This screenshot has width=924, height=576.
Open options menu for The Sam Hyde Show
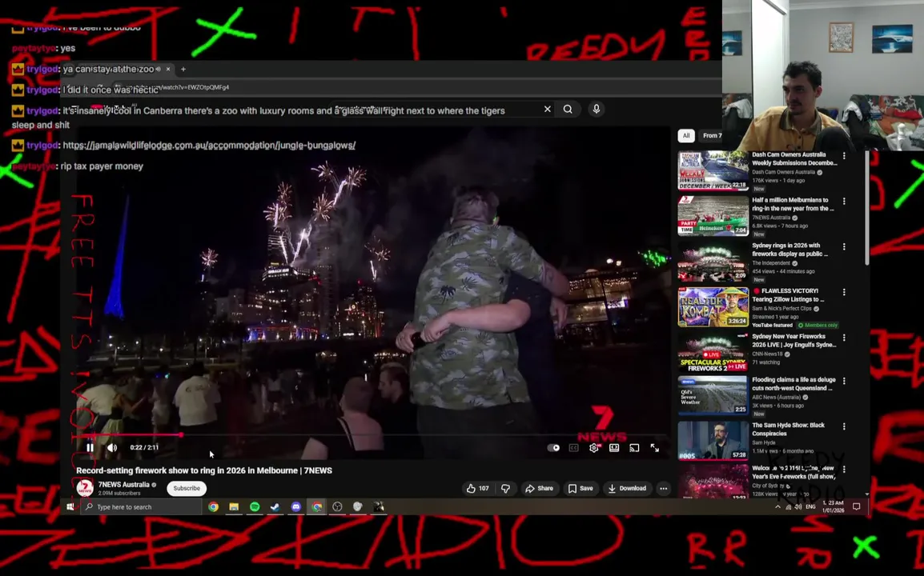(844, 426)
